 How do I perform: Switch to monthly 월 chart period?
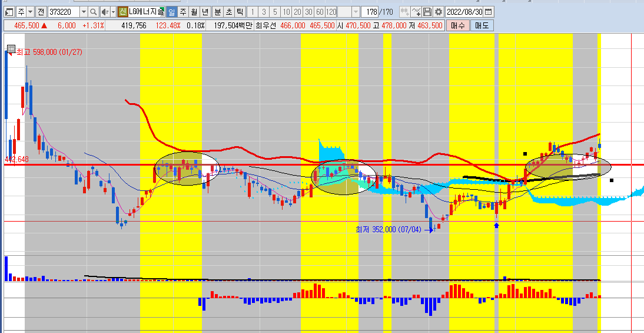[194, 12]
